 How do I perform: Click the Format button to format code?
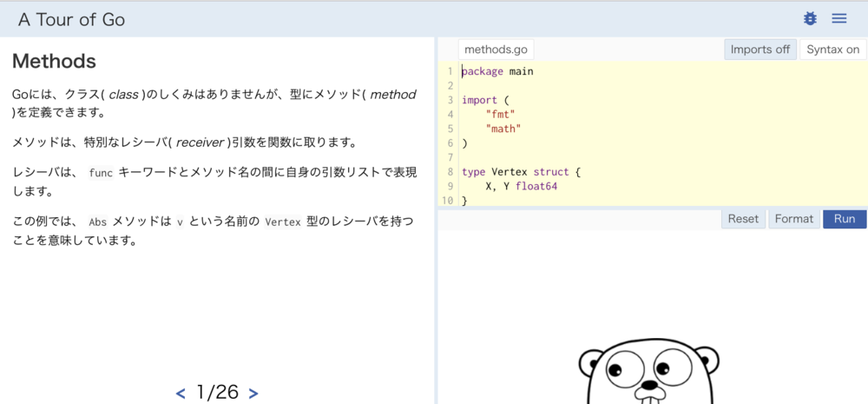point(793,219)
